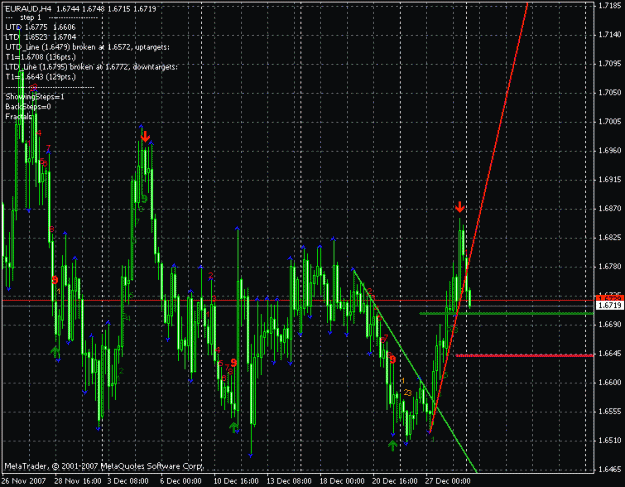The height and width of the screenshot is (487, 625).
Task: Click the 1.7185 price axis label
Action: (610, 6)
